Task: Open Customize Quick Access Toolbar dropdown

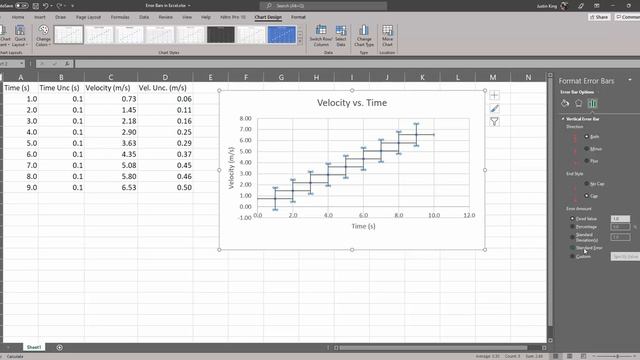Action: click(x=73, y=6)
